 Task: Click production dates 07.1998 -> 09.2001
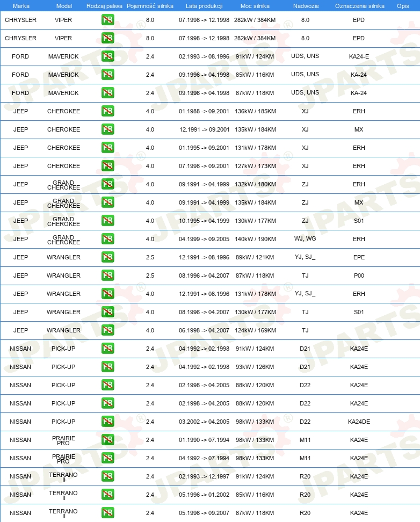204,166
